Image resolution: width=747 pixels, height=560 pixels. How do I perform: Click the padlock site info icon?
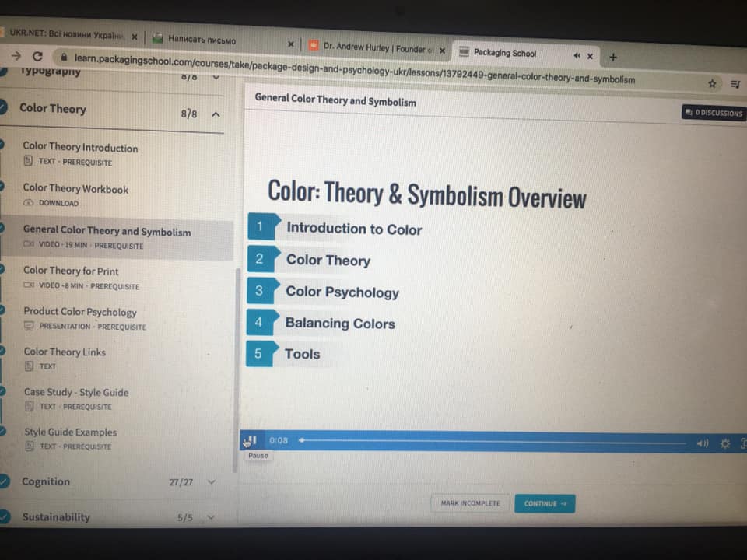tap(63, 57)
